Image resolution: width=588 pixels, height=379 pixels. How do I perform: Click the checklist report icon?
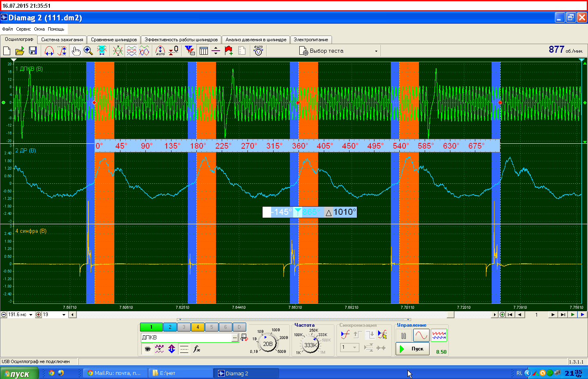point(242,51)
